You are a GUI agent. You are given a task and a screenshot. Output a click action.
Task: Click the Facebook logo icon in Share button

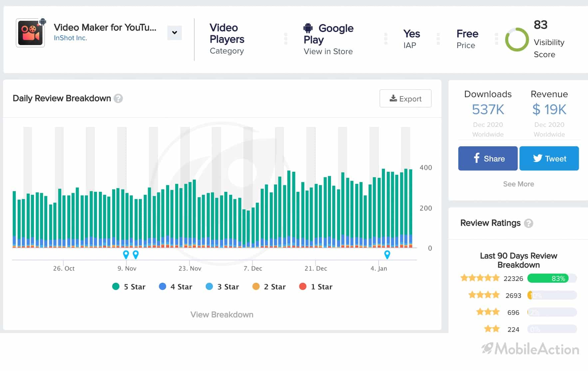tap(476, 158)
